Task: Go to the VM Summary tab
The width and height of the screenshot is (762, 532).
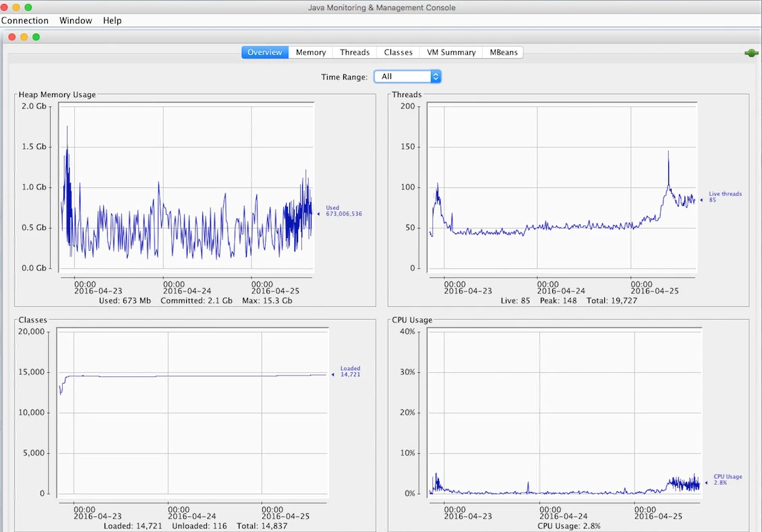Action: [451, 53]
